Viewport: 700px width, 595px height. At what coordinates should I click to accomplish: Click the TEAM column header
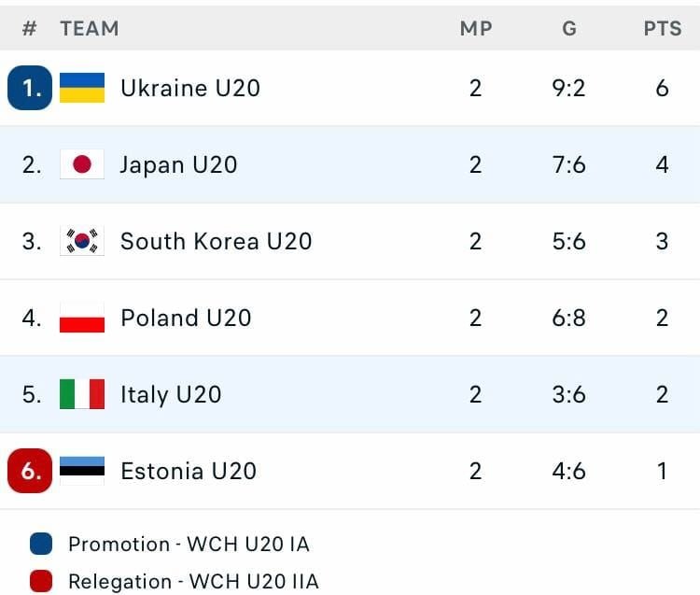tap(90, 28)
